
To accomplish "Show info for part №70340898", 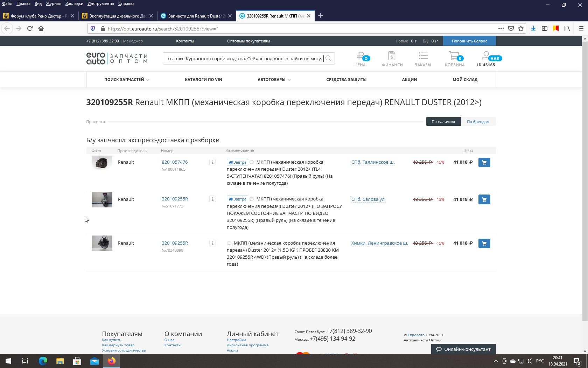I will [x=212, y=243].
